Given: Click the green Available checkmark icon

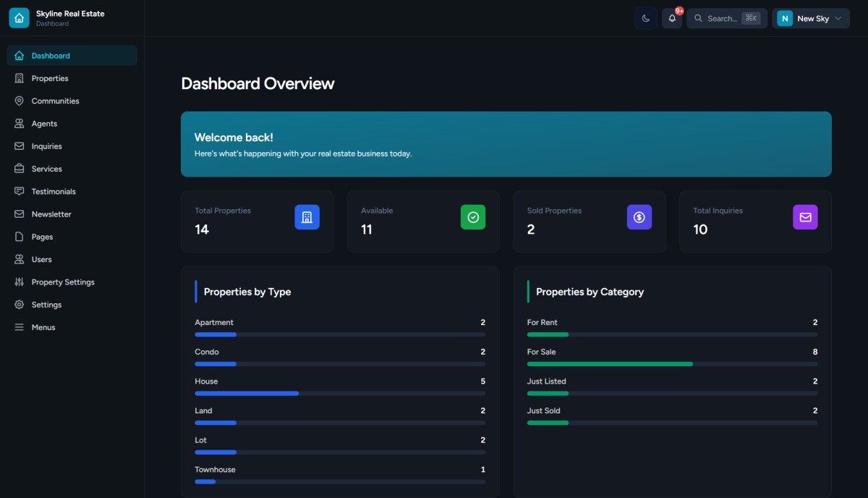Looking at the screenshot, I should pos(473,217).
